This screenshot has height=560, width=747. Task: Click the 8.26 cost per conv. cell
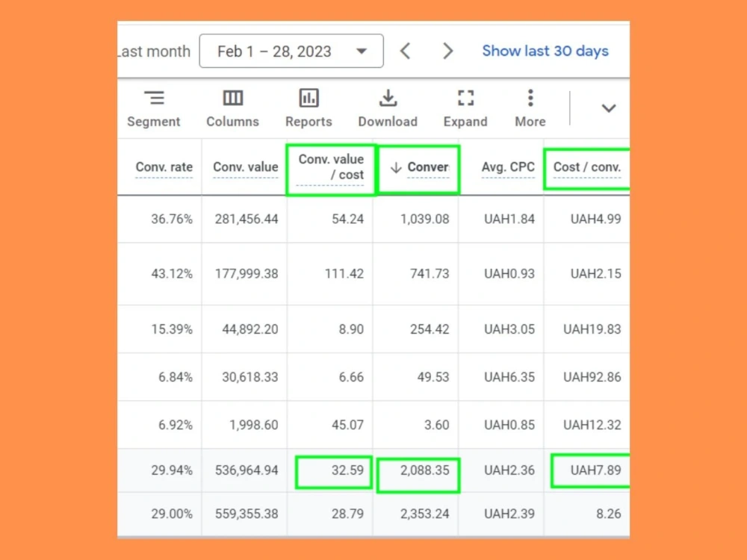pos(608,514)
